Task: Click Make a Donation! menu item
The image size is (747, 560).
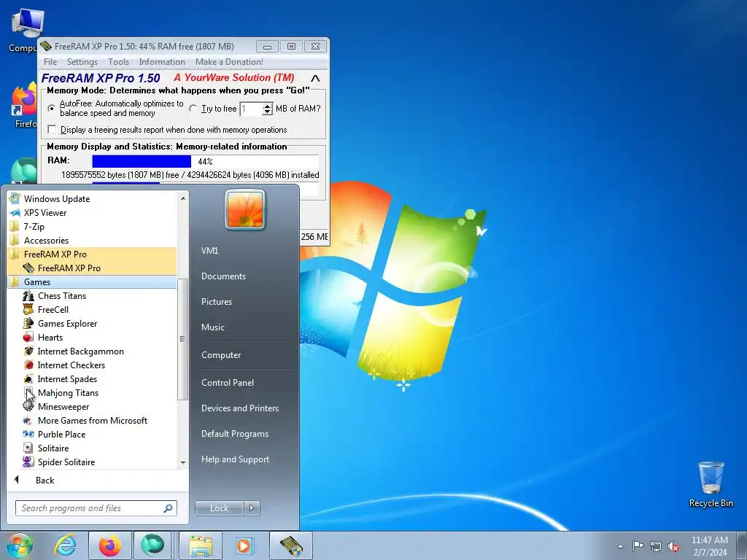Action: 229,62
